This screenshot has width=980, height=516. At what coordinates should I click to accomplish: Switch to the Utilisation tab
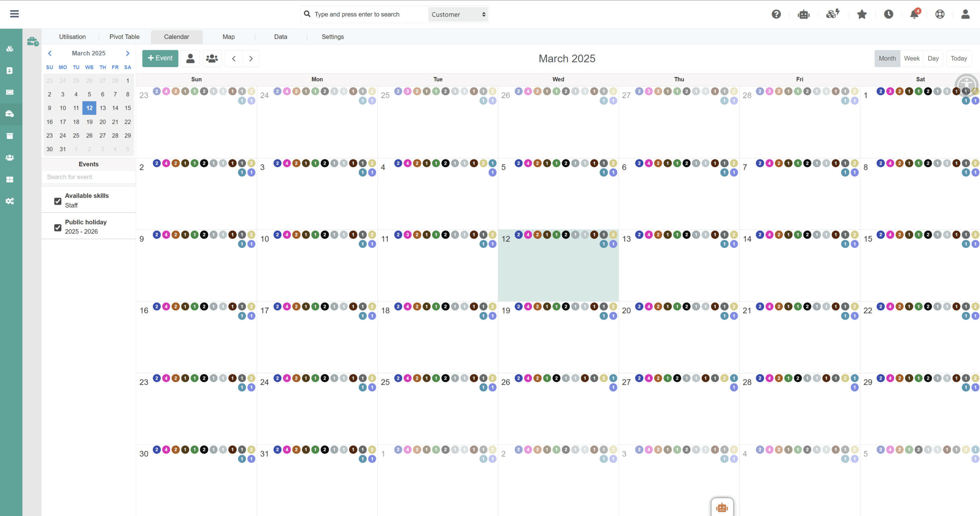[72, 37]
